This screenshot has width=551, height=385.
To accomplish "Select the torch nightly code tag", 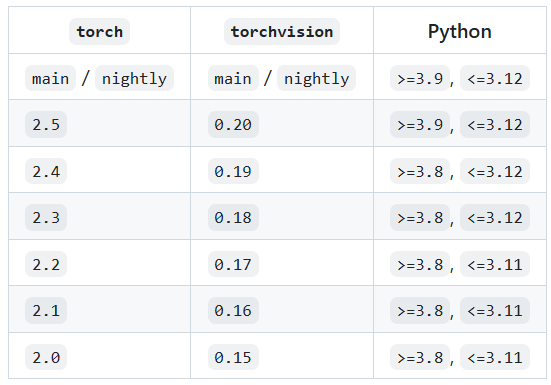I will pos(134,78).
